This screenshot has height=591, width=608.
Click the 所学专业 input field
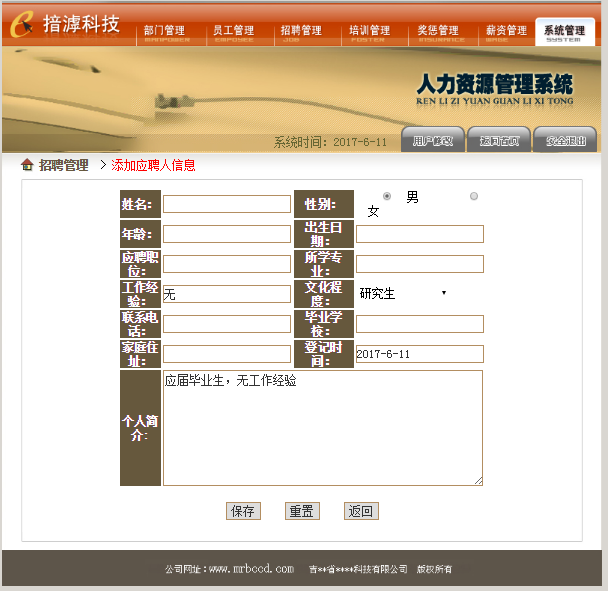pos(420,264)
